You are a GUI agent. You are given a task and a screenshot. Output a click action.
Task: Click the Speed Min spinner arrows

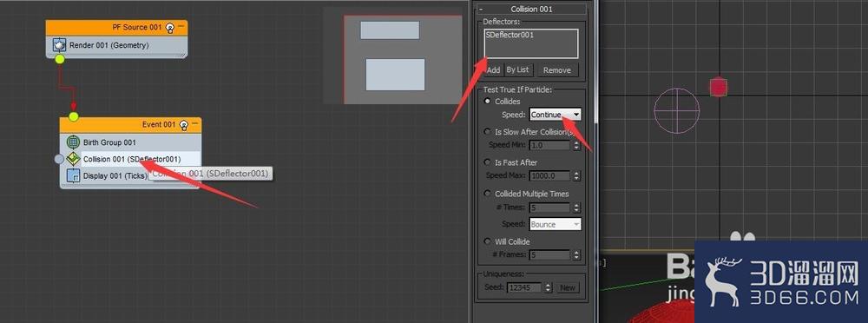coord(576,145)
